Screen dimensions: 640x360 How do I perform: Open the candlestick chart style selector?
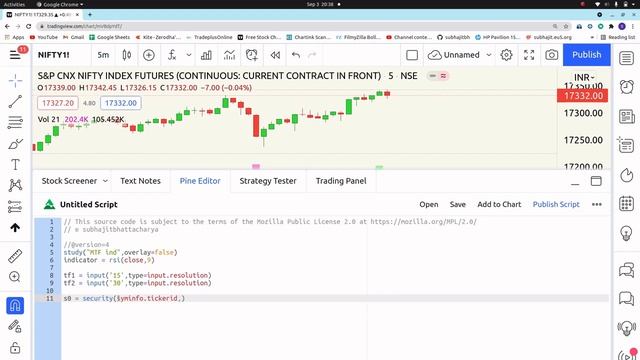[127, 55]
